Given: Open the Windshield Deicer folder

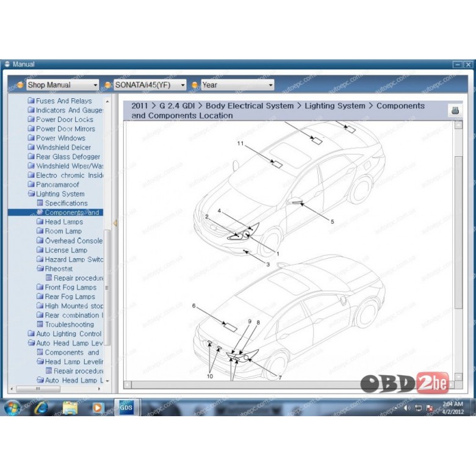Looking at the screenshot, I should pyautogui.click(x=59, y=147).
